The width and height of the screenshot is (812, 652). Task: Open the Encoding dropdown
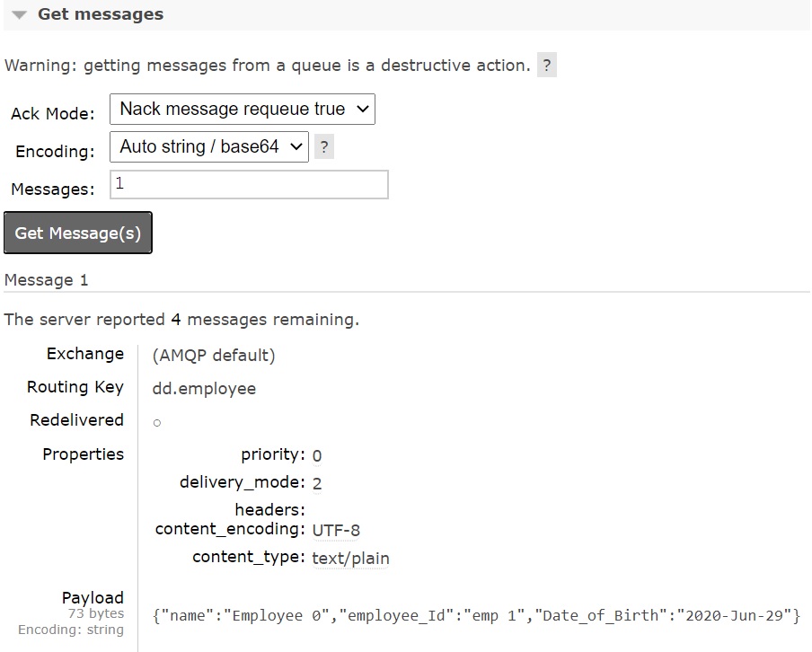point(208,147)
